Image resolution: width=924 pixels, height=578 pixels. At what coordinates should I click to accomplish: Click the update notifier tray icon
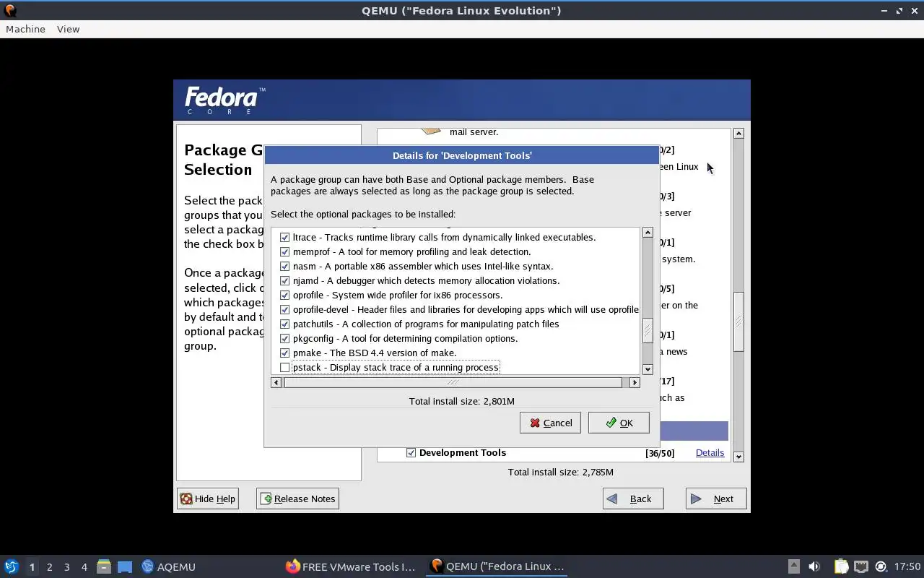[x=881, y=566]
